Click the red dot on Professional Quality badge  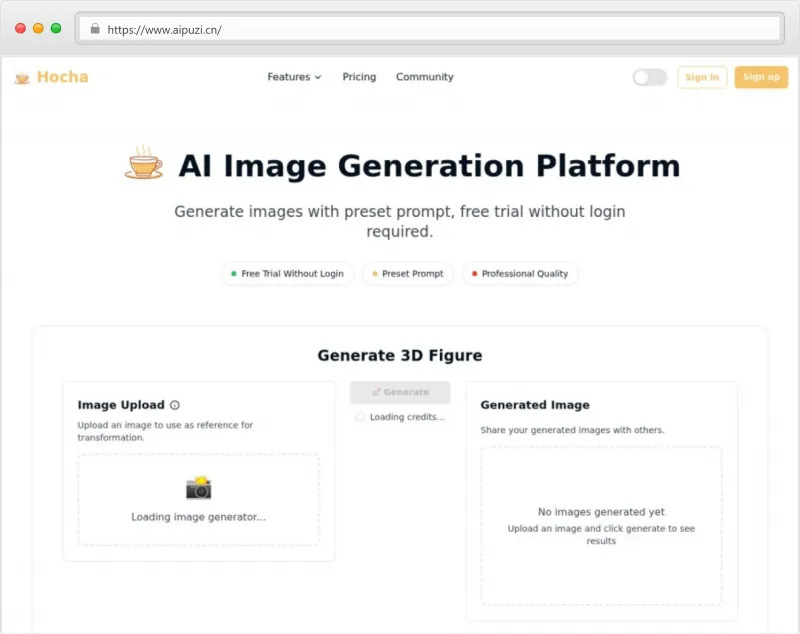(474, 274)
